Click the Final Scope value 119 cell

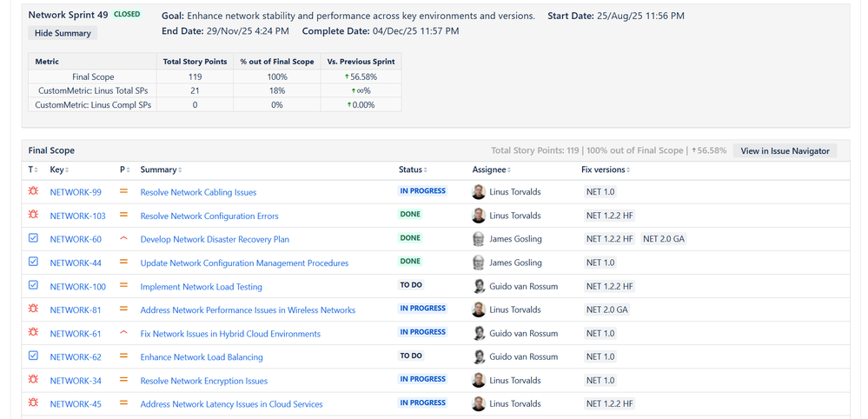195,77
